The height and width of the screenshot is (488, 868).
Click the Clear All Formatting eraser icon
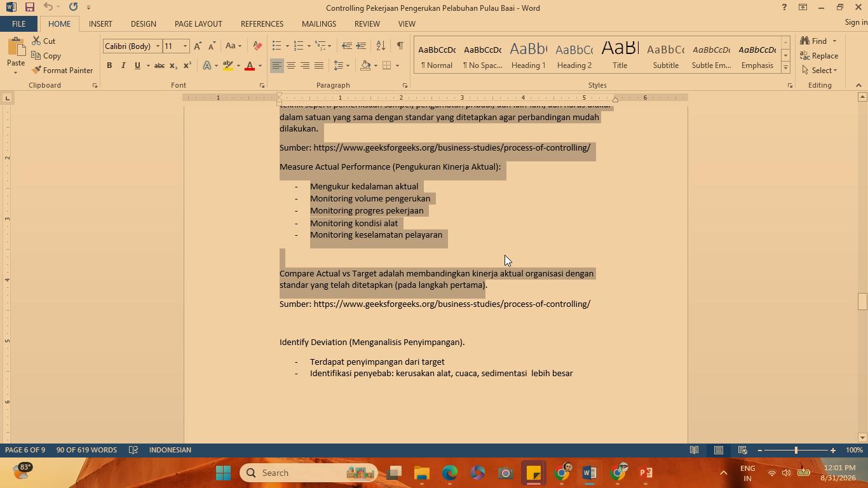click(x=257, y=46)
